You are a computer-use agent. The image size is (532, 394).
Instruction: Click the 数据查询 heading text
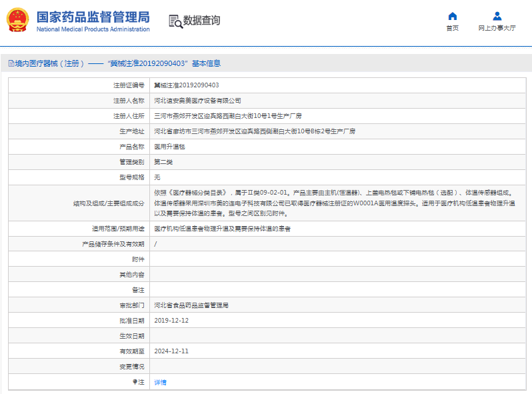pos(201,21)
